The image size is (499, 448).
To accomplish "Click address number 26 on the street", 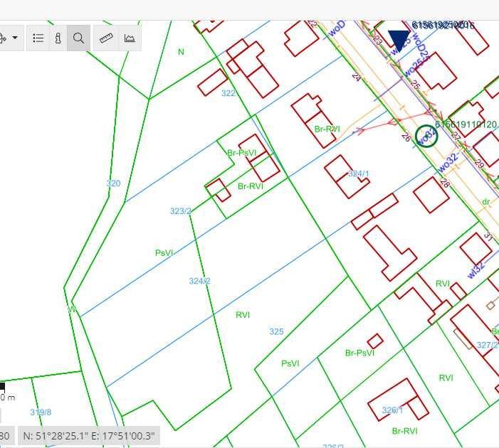I will (x=406, y=137).
